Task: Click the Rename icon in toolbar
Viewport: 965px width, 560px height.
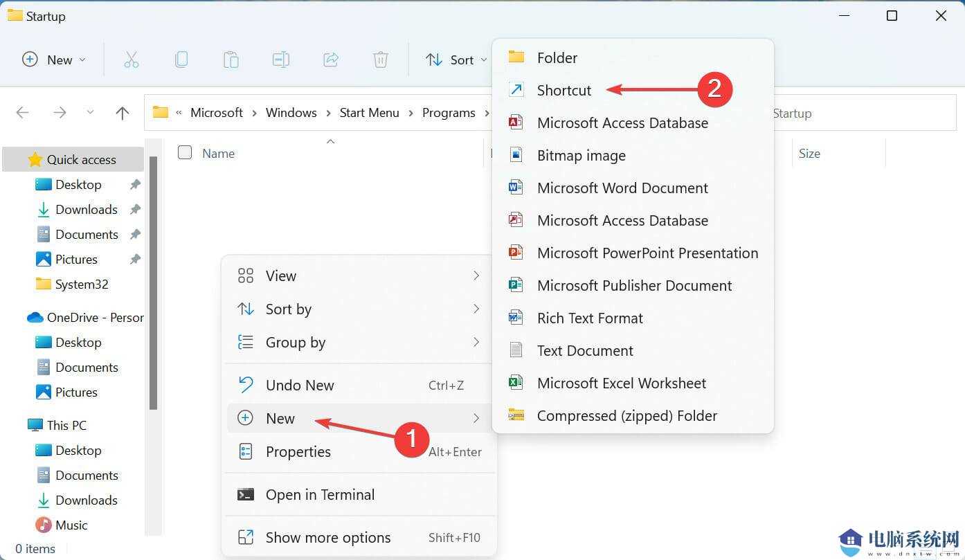Action: coord(281,60)
